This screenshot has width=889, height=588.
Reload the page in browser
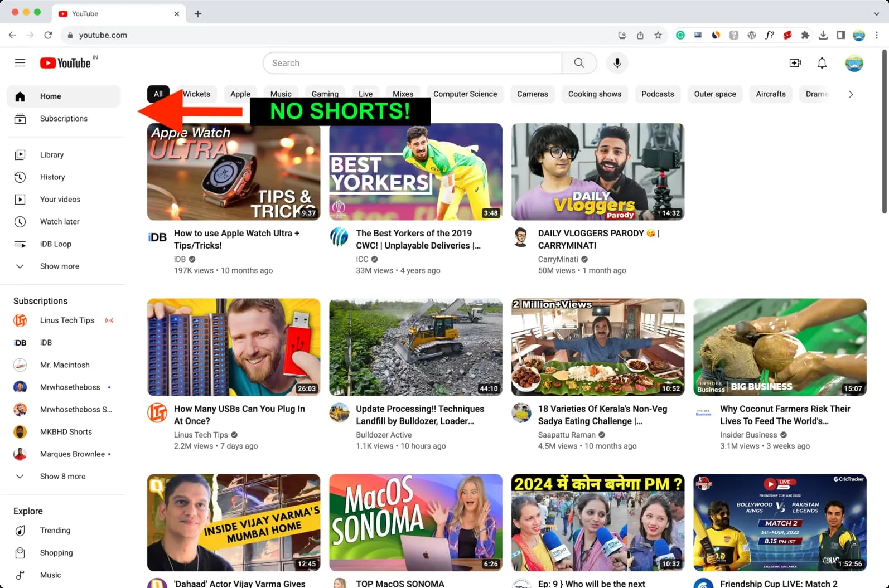[48, 35]
